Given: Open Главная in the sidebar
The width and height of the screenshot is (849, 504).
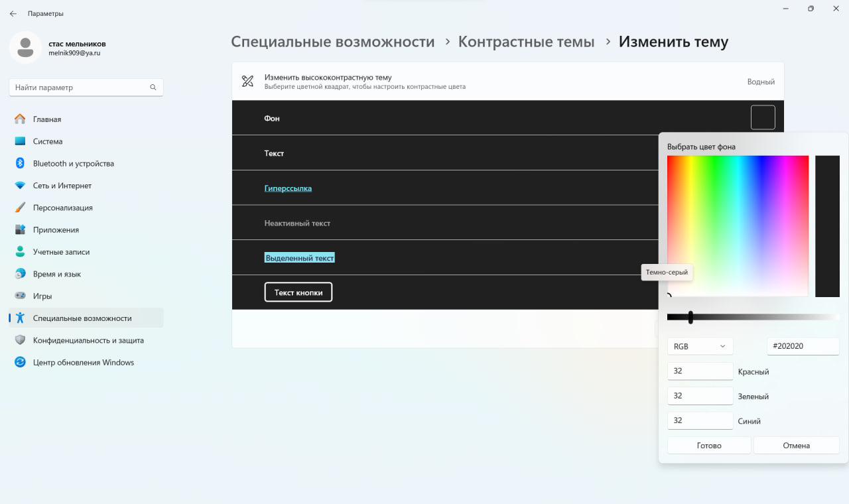Looking at the screenshot, I should click(x=86, y=119).
